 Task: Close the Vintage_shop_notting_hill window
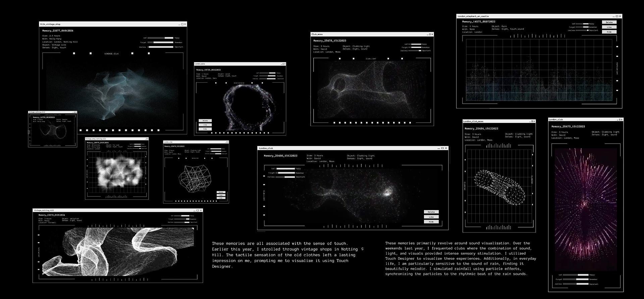(147, 139)
